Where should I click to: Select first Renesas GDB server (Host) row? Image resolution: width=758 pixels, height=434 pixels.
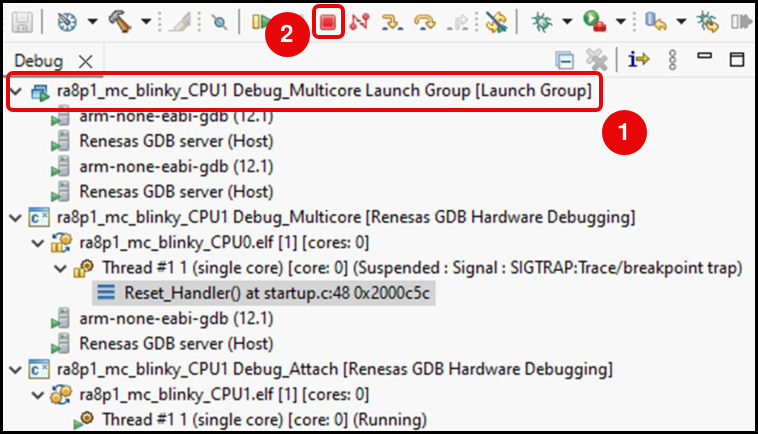coord(176,141)
